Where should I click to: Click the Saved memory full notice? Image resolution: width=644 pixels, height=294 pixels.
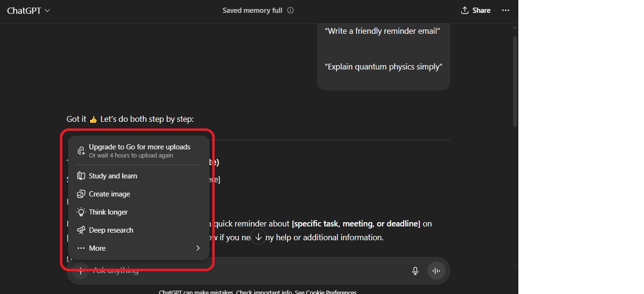[x=252, y=10]
